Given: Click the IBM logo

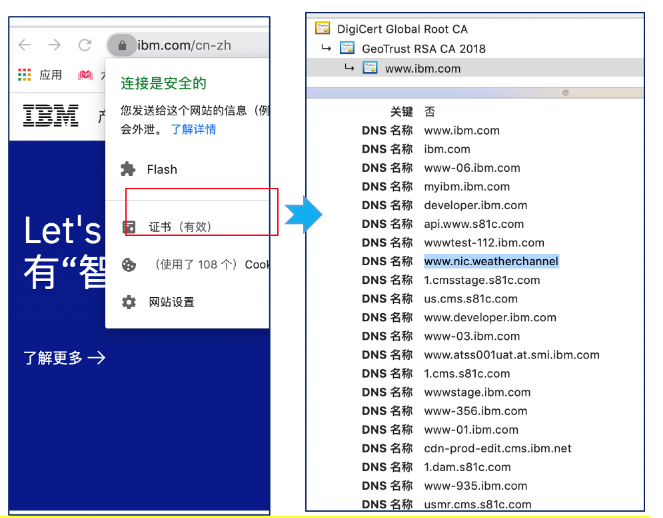Looking at the screenshot, I should click(51, 115).
